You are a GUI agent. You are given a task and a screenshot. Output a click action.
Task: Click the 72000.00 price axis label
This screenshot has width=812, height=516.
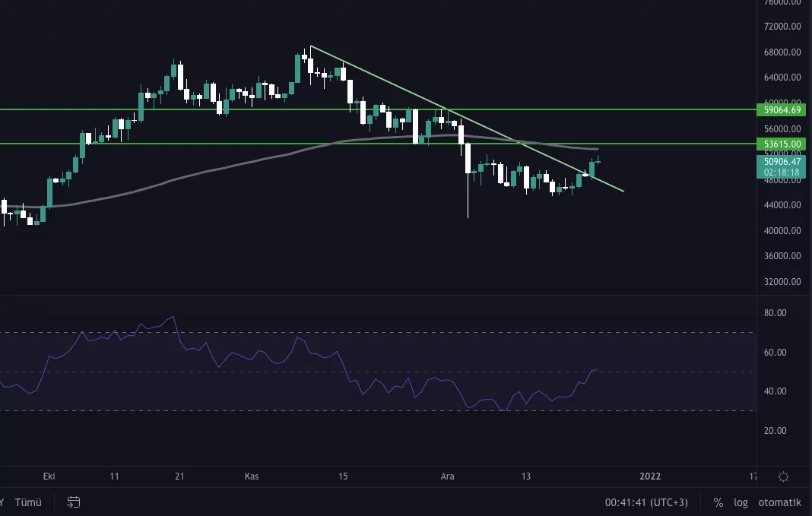tap(782, 27)
